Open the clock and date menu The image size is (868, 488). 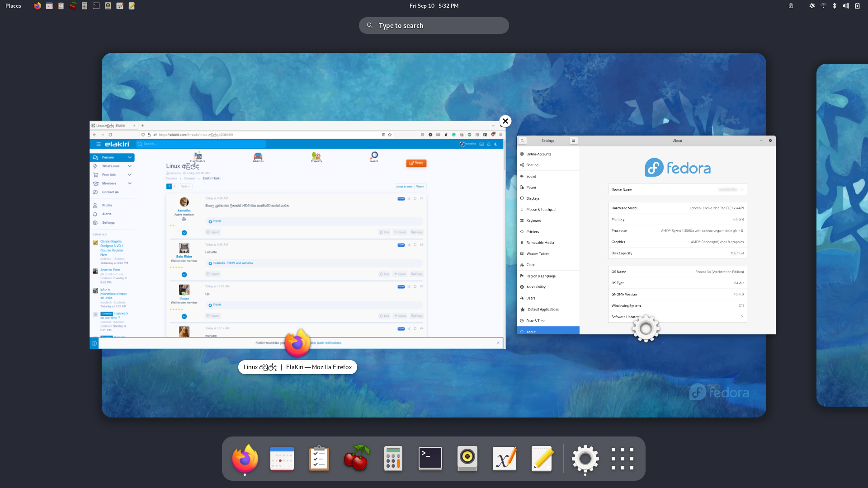pos(434,6)
